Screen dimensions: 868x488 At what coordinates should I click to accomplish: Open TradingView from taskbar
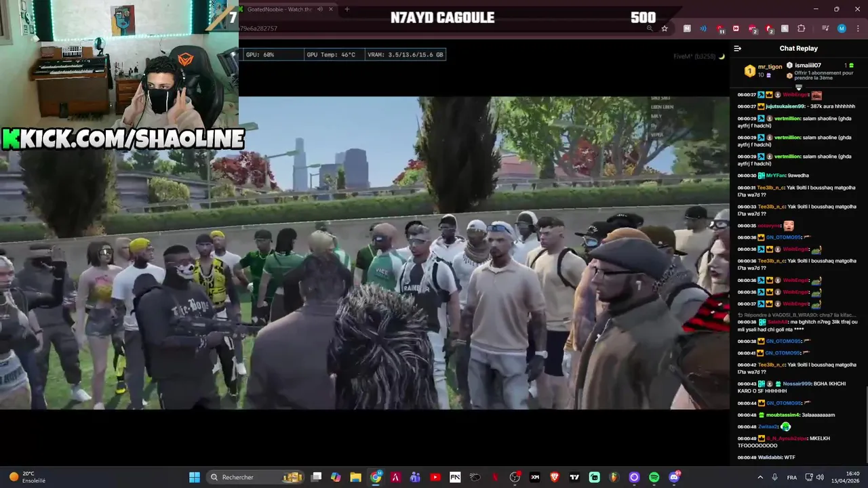pyautogui.click(x=574, y=477)
